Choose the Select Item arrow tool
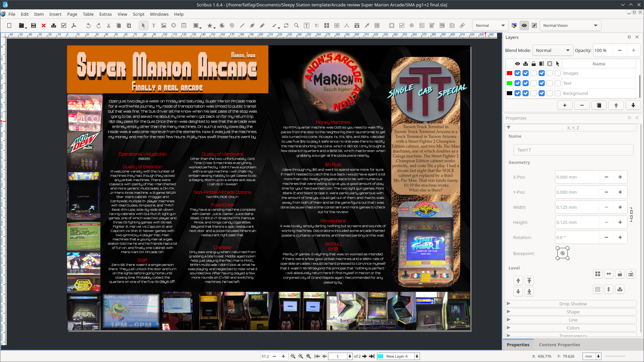 pos(144,25)
